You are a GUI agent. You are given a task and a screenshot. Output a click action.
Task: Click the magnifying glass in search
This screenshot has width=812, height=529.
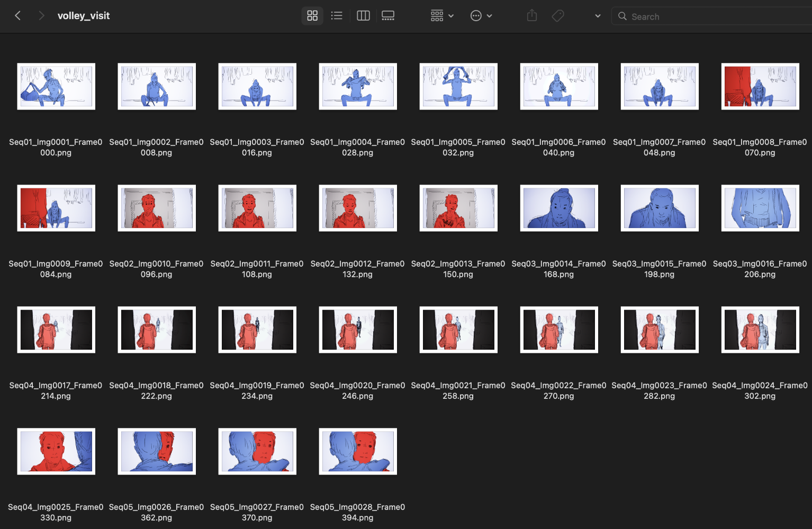pyautogui.click(x=622, y=16)
